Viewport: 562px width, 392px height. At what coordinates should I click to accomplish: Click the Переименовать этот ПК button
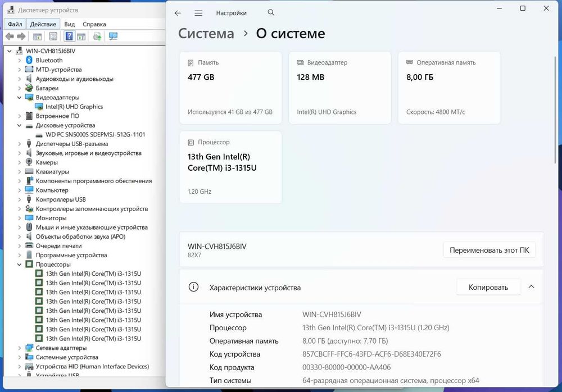(x=490, y=250)
